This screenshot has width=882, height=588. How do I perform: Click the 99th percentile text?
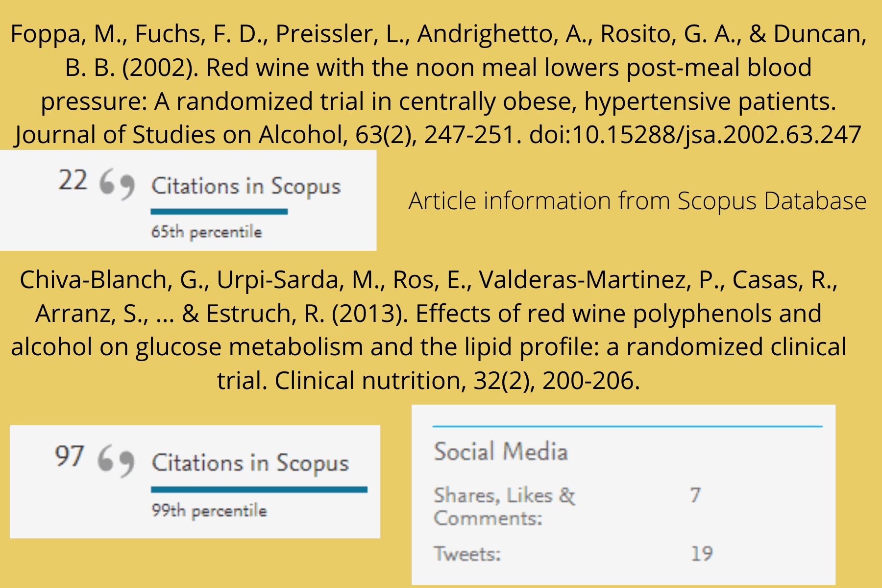(x=209, y=511)
